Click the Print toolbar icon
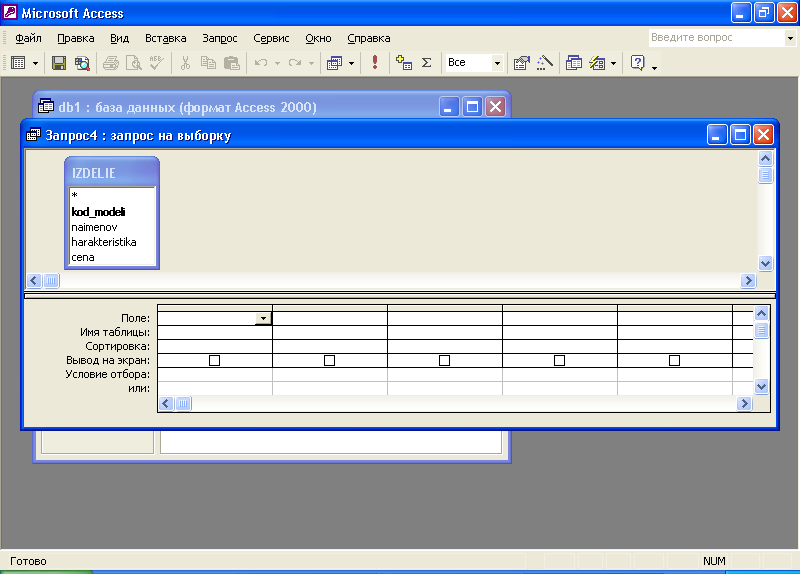The height and width of the screenshot is (574, 800). click(111, 63)
